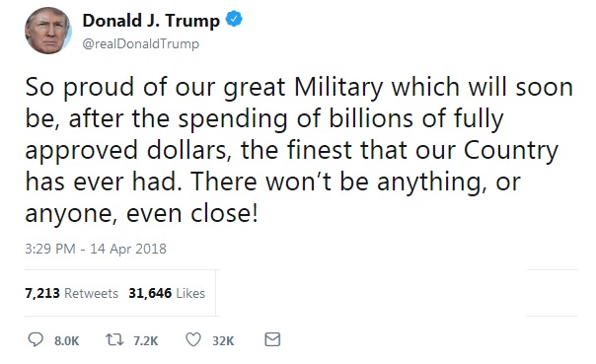Click the word Country in the tweet
The height and width of the screenshot is (364, 596).
point(511,151)
